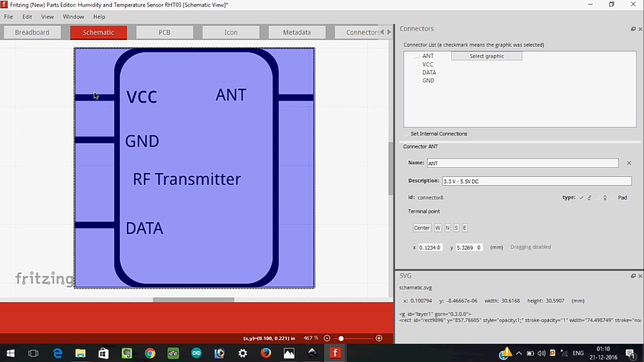Launch Firefox from the taskbar
The image size is (644, 362).
tap(266, 353)
